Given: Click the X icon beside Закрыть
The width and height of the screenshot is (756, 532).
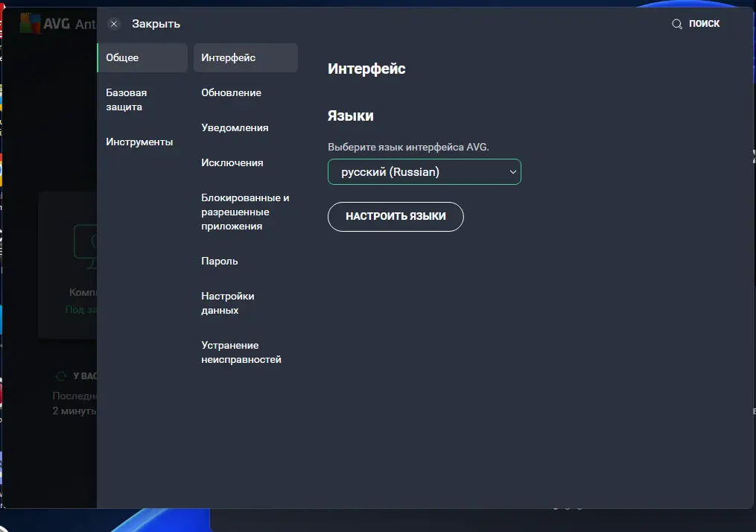Looking at the screenshot, I should coord(114,24).
